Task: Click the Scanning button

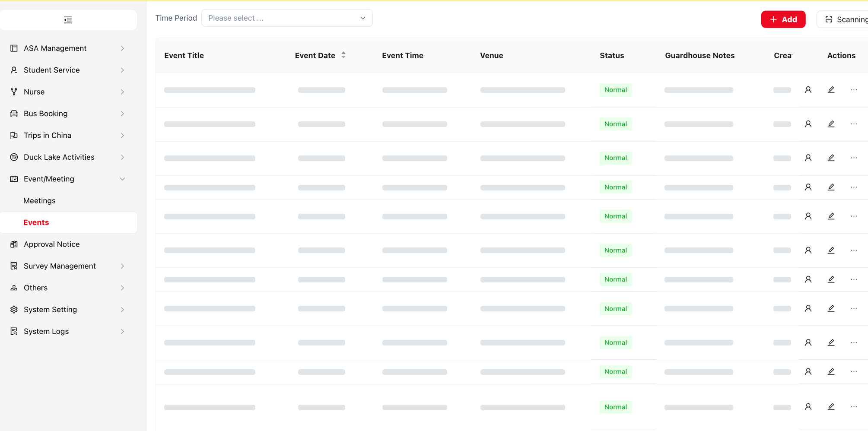Action: coord(843,19)
